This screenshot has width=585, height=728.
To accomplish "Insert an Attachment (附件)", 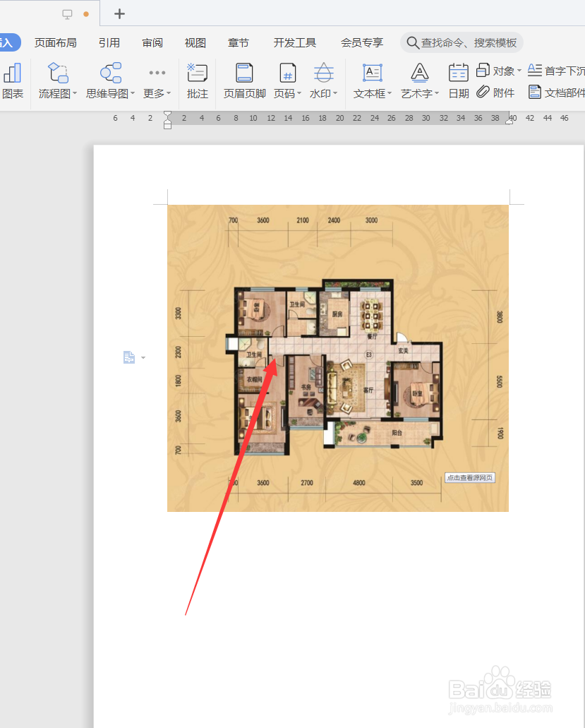I will coord(495,93).
